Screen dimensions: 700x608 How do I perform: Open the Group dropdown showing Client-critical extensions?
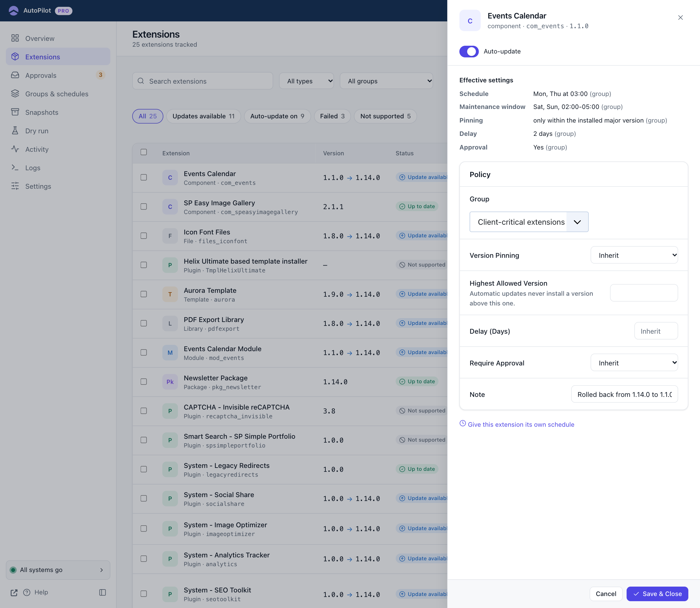[529, 222]
